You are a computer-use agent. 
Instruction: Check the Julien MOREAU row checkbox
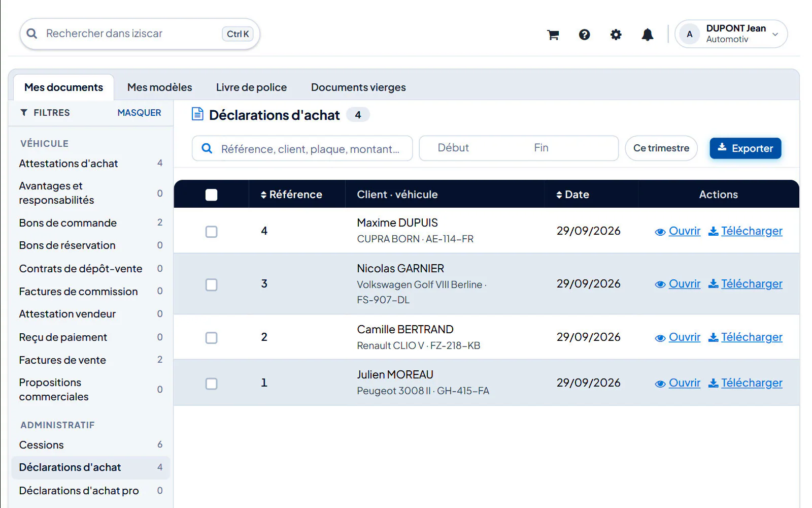[212, 384]
